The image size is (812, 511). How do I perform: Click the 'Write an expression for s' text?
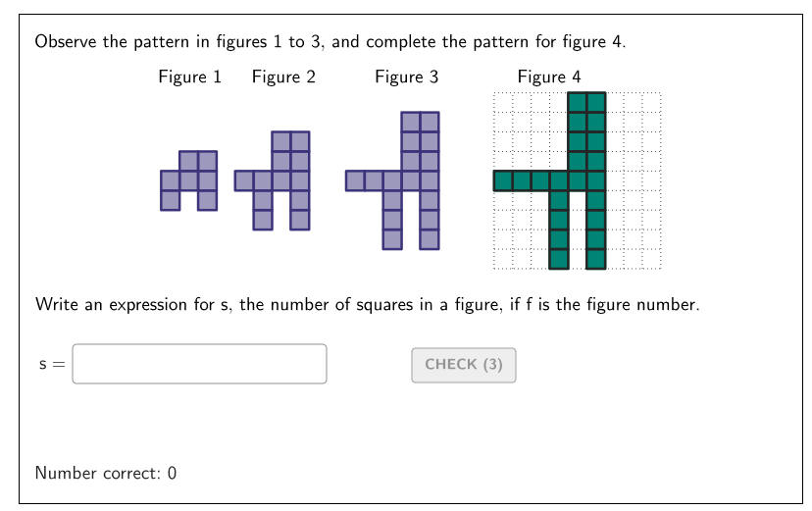[x=367, y=304]
